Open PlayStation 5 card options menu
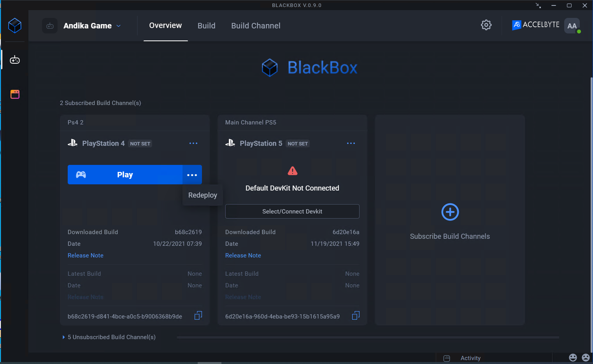593x364 pixels. [351, 143]
